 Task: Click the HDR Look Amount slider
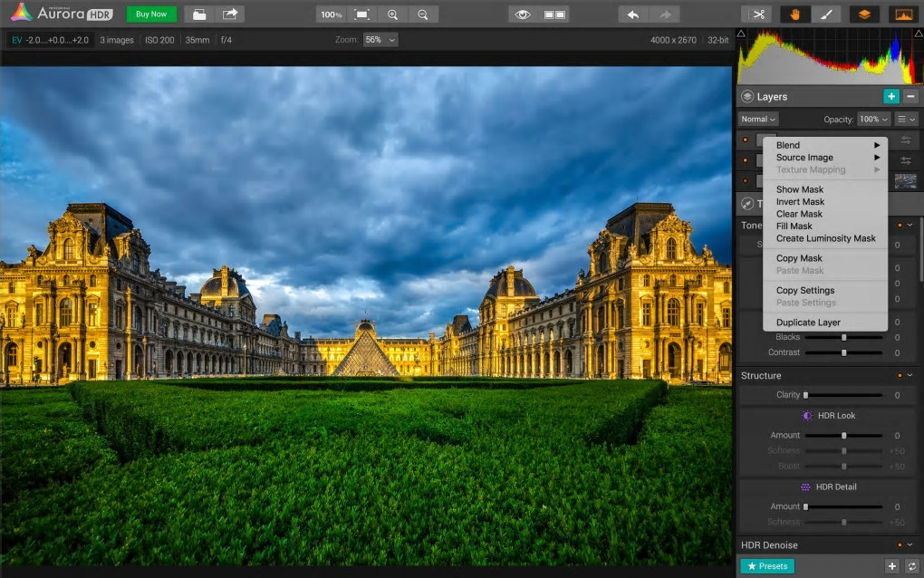844,436
